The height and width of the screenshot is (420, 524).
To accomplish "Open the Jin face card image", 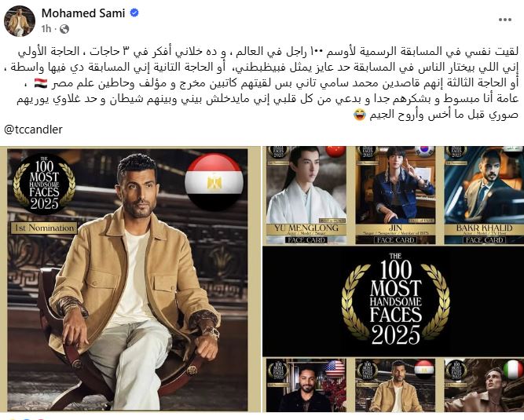I will click(x=395, y=195).
